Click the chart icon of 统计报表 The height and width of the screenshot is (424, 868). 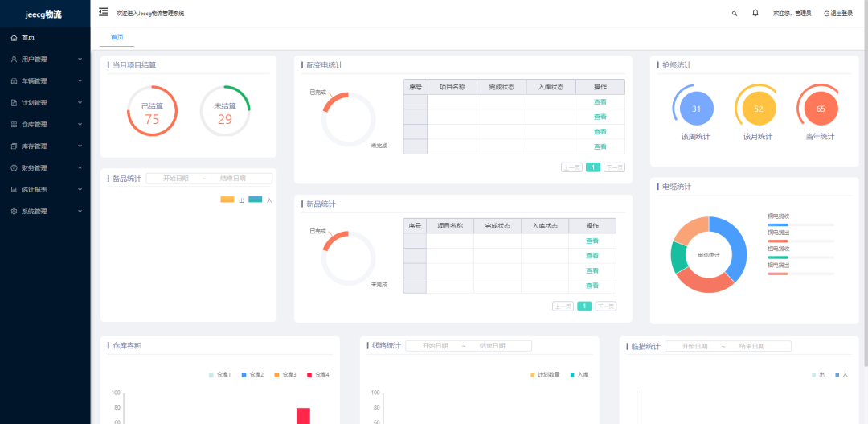[14, 190]
